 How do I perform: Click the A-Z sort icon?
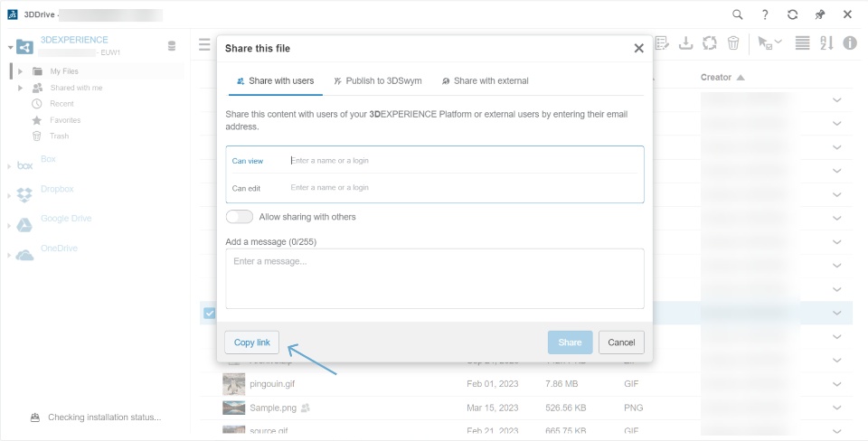[826, 43]
